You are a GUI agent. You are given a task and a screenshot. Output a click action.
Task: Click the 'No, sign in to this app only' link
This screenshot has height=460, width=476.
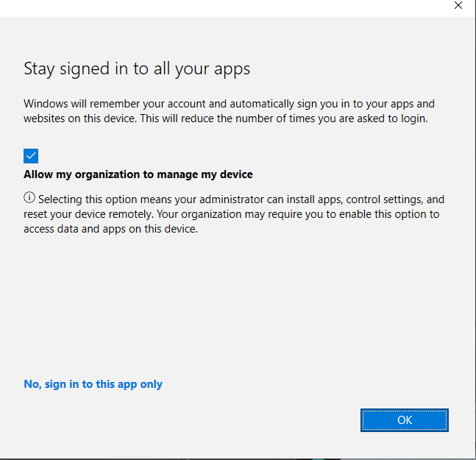click(93, 384)
